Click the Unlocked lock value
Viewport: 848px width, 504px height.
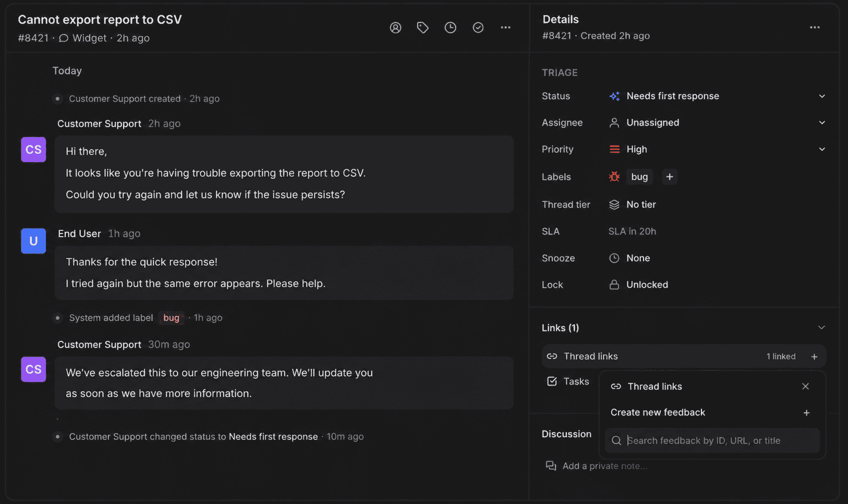647,285
